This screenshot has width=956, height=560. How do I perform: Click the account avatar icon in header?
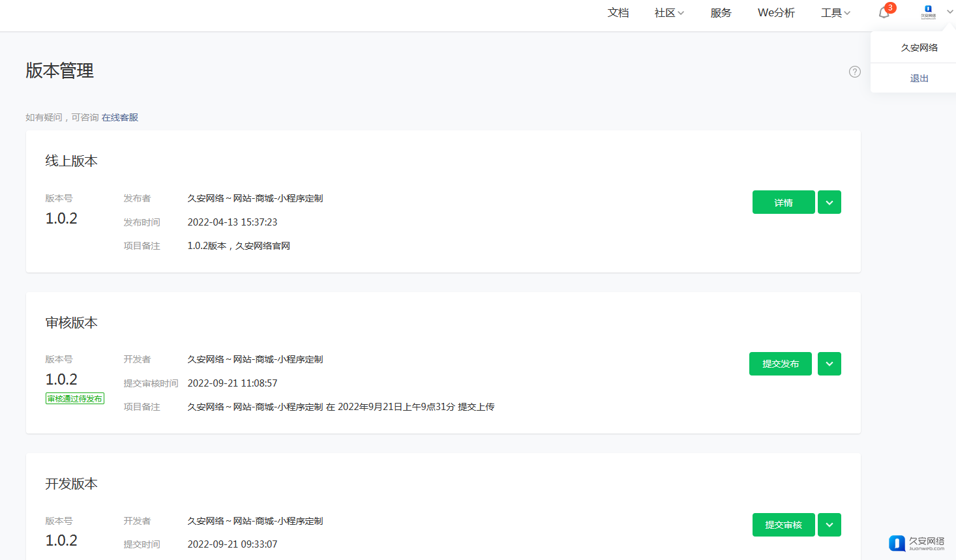pos(928,12)
